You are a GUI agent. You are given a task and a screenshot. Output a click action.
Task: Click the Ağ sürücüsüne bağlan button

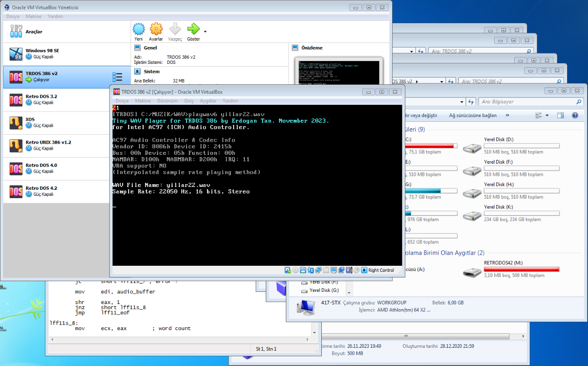(473, 115)
